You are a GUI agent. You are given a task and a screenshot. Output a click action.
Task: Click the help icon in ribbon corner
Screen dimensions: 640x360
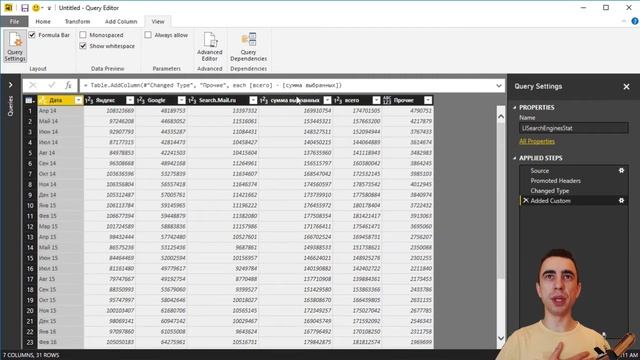click(x=635, y=21)
